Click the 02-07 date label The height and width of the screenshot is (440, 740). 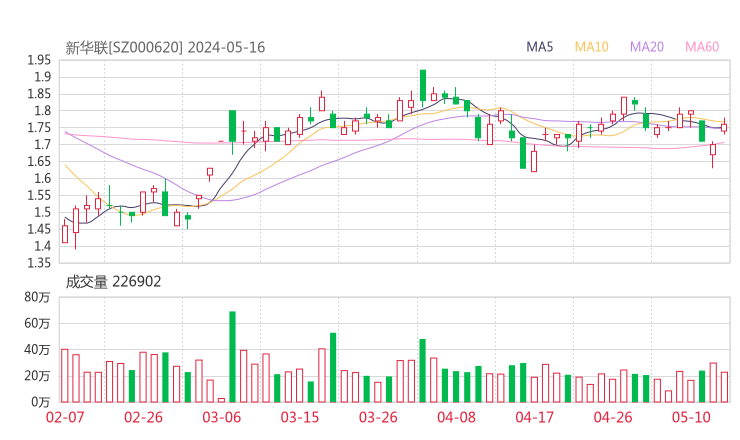(x=65, y=417)
